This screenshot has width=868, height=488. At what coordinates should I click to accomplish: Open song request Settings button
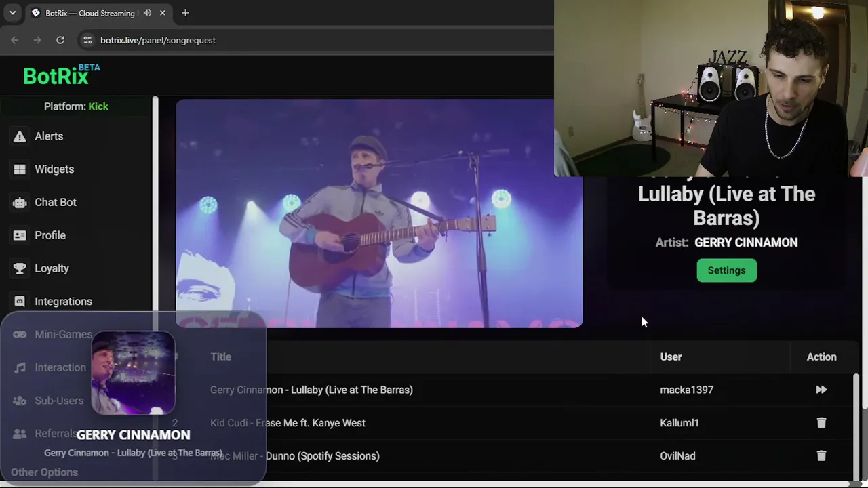[x=726, y=270]
